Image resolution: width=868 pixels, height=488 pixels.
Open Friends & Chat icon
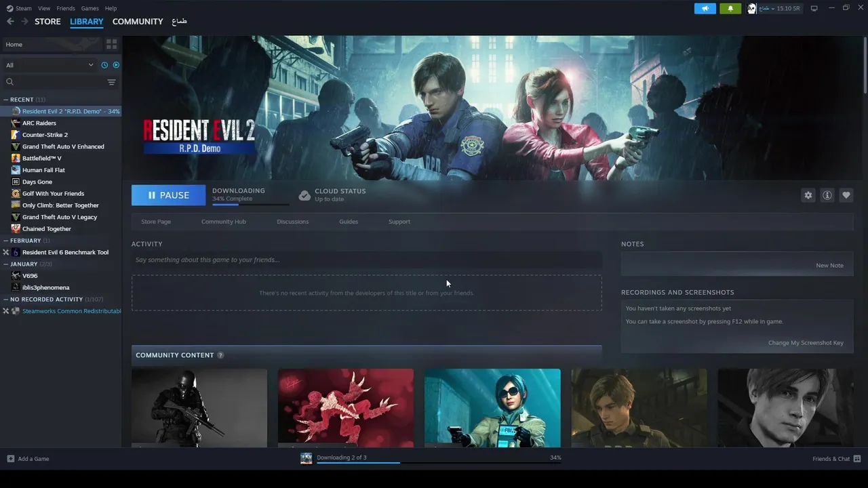[857, 459]
